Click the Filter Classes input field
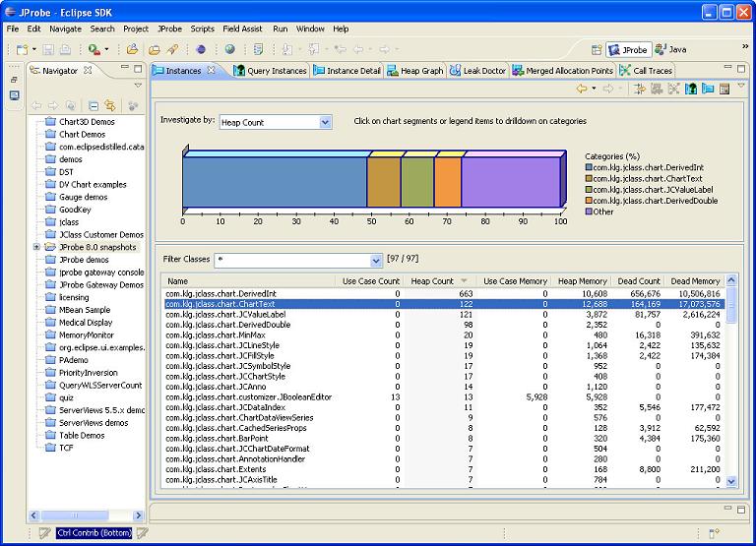Screen dimensions: 756x546 [x=292, y=260]
